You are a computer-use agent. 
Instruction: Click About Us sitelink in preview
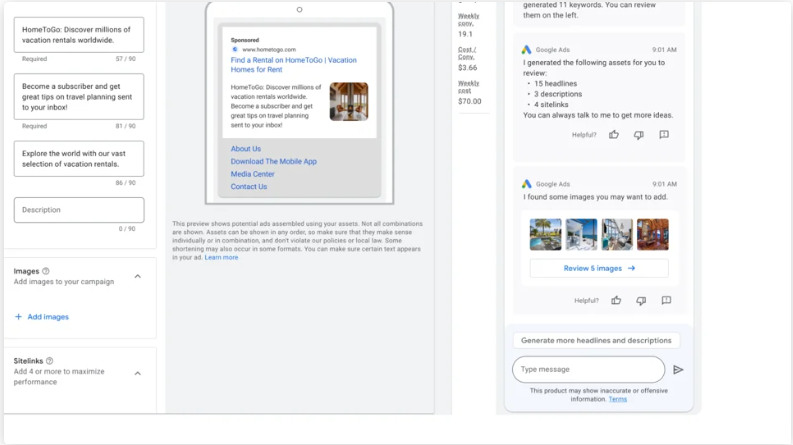[246, 149]
